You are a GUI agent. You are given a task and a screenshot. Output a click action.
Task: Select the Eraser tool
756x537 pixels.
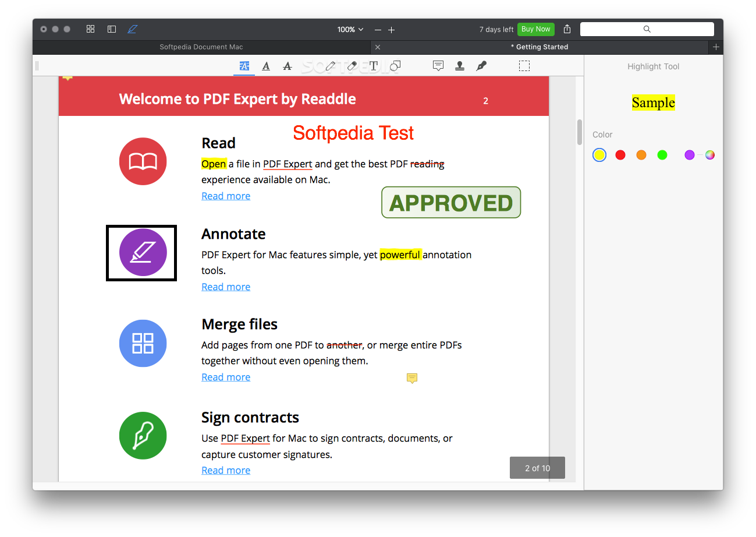(351, 66)
